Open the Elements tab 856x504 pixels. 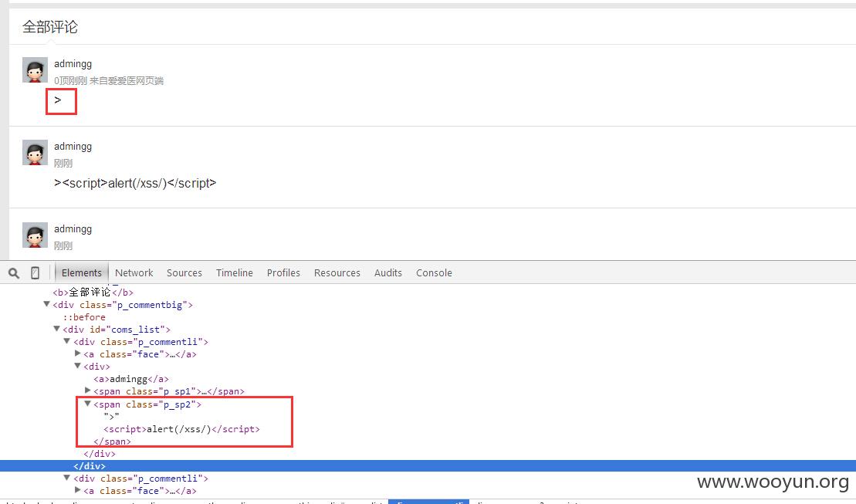(x=81, y=273)
